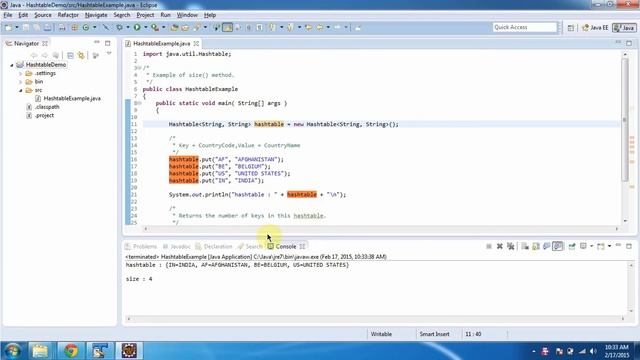Select the .project file
640x360 pixels.
40,116
